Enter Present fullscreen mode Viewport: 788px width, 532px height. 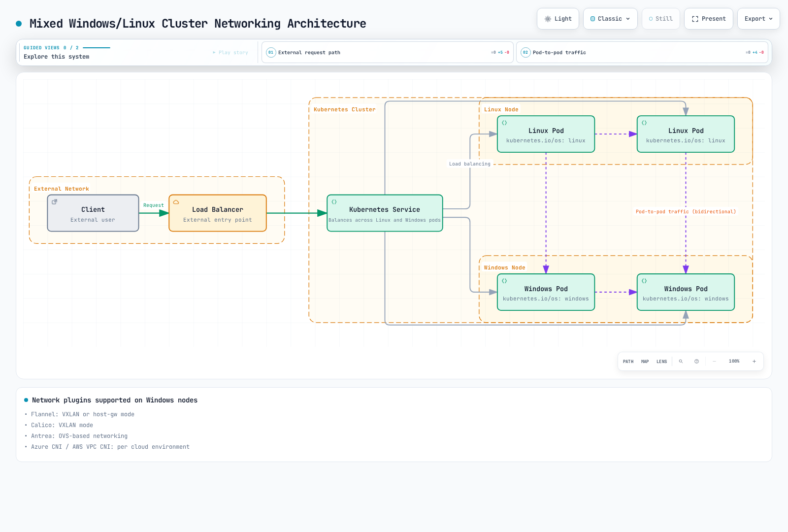pyautogui.click(x=709, y=19)
